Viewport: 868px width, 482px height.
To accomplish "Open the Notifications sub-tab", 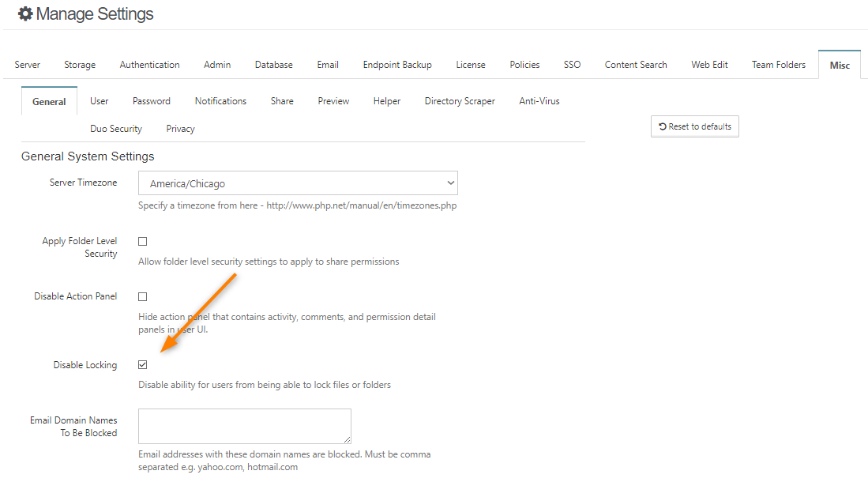I will coord(220,101).
